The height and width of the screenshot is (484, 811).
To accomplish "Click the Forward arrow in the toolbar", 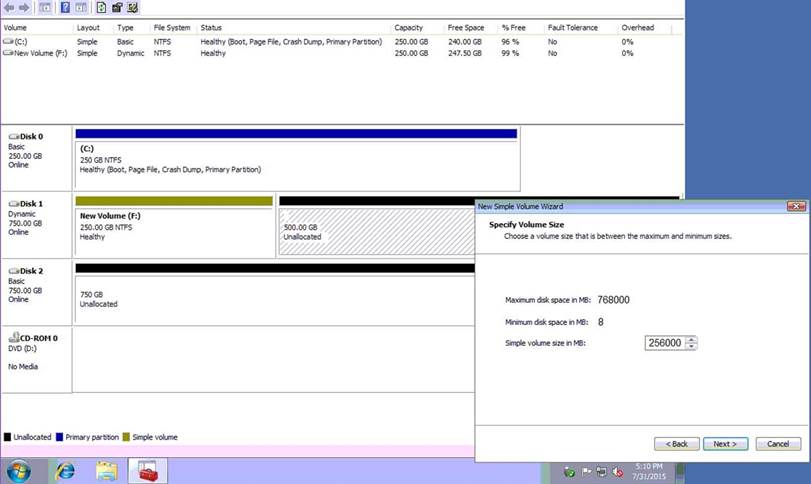I will click(24, 7).
